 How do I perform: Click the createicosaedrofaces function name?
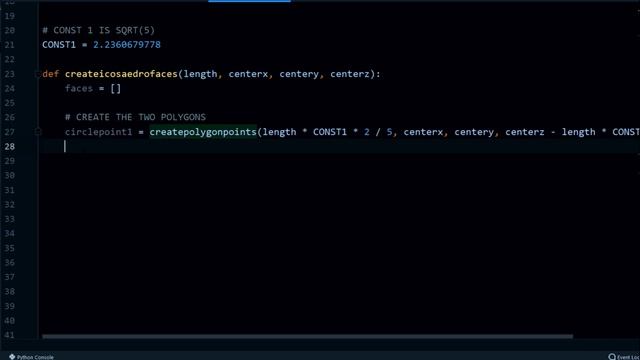[121, 74]
